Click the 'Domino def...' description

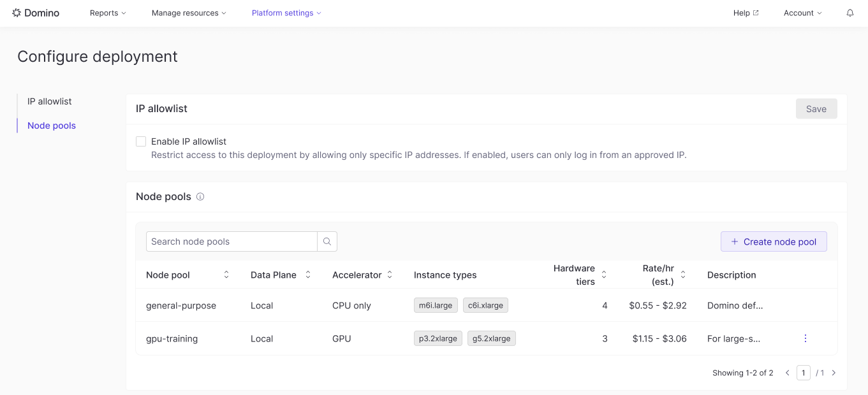[x=735, y=305]
